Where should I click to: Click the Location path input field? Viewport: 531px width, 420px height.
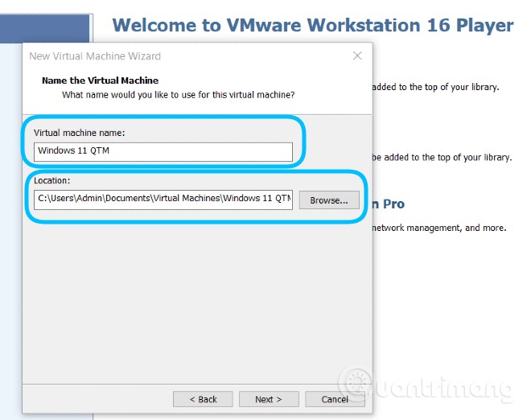click(163, 200)
